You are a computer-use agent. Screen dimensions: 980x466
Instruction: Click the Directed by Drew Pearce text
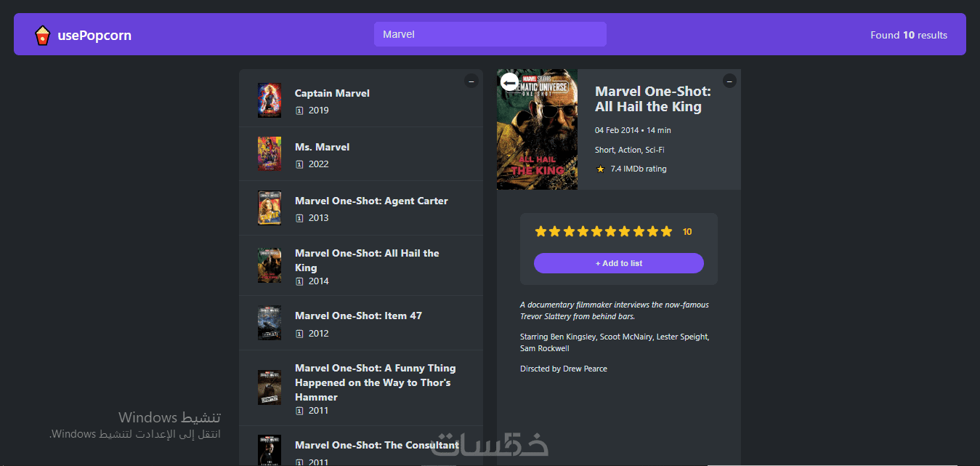[x=564, y=369]
